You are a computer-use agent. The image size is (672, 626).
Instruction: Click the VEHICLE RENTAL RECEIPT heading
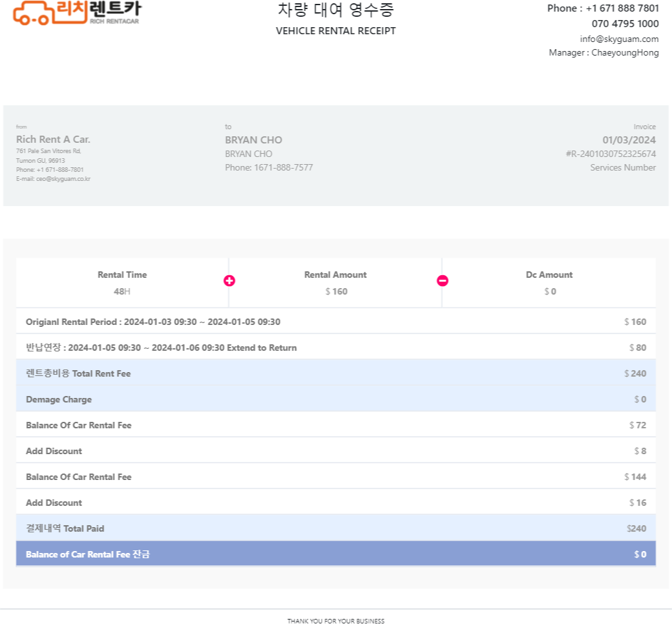coord(335,31)
